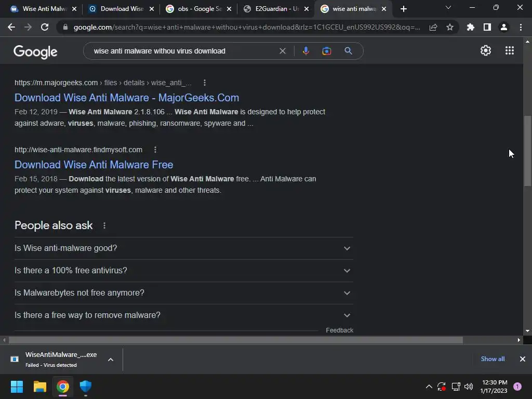Open notification center badge
Image resolution: width=532 pixels, height=399 pixels.
517,387
